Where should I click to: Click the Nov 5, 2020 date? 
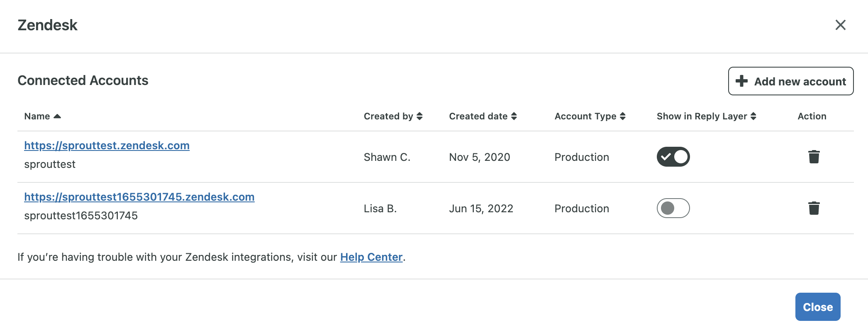pyautogui.click(x=479, y=157)
